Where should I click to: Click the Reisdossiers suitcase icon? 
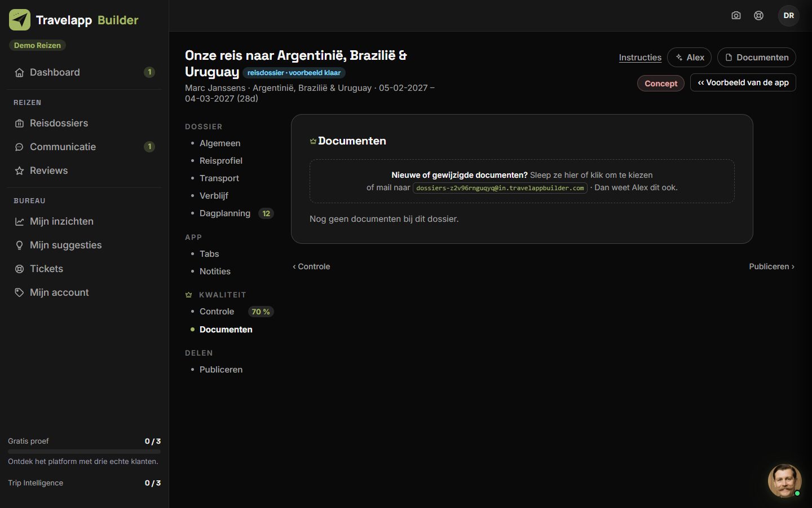[19, 123]
